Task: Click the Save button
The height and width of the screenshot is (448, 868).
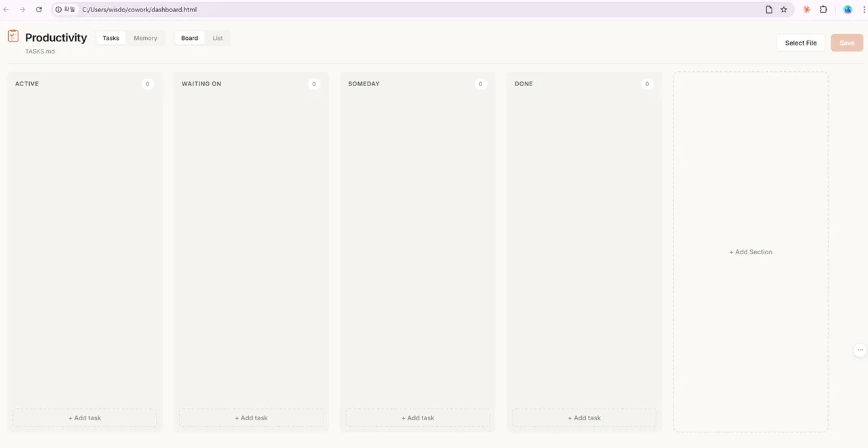Action: click(x=847, y=43)
